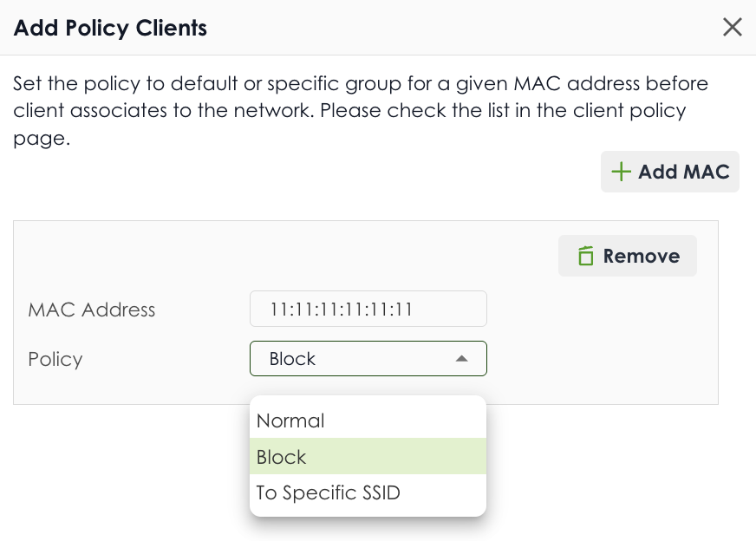Click the Add MAC button
756x541 pixels.
[x=669, y=172]
